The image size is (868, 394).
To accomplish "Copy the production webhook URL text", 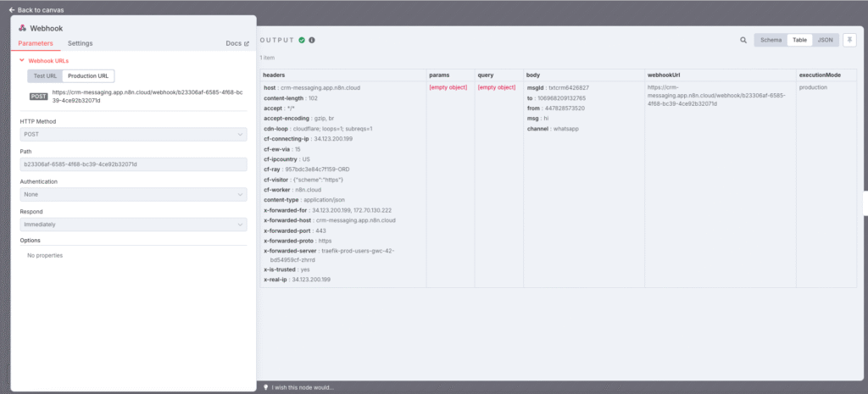I will (x=147, y=97).
